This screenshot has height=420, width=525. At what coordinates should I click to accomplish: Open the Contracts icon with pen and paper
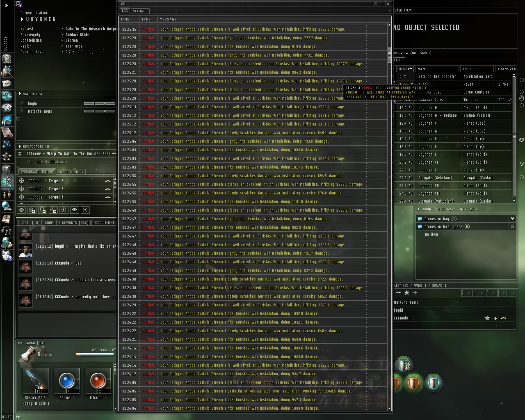7,132
